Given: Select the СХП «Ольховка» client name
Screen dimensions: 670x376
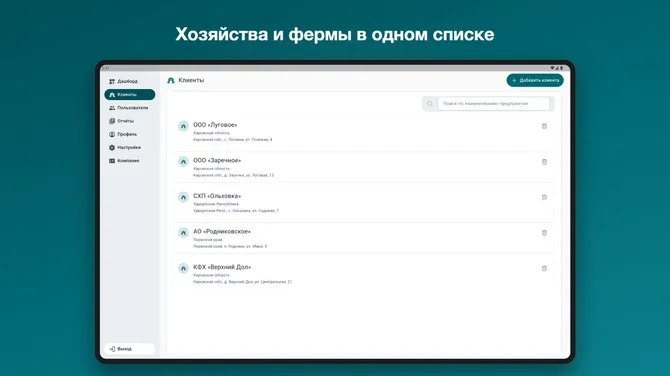Looking at the screenshot, I should [x=217, y=196].
